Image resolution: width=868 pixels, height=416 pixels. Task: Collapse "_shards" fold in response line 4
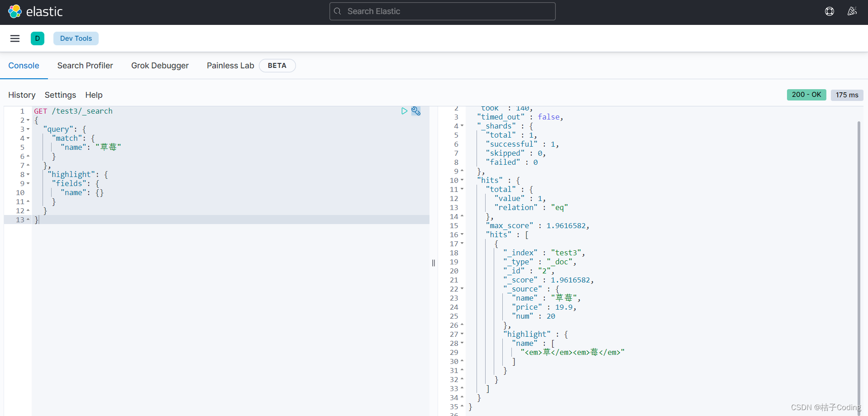click(462, 126)
